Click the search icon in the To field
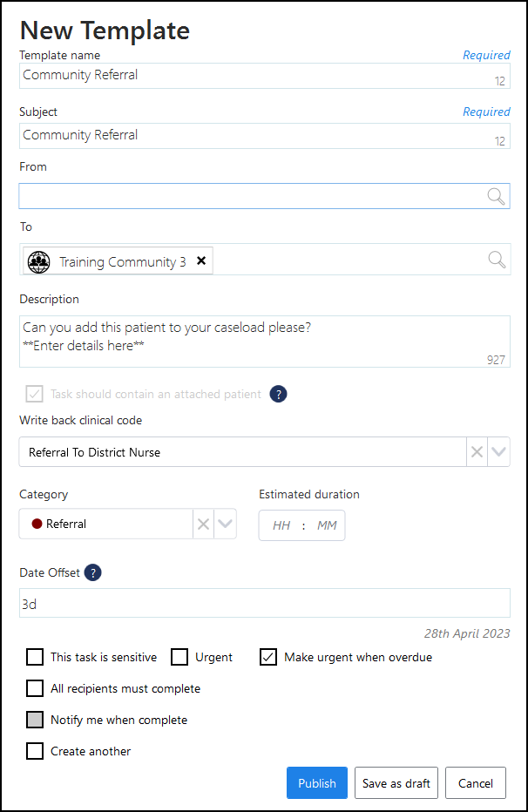 [x=496, y=260]
